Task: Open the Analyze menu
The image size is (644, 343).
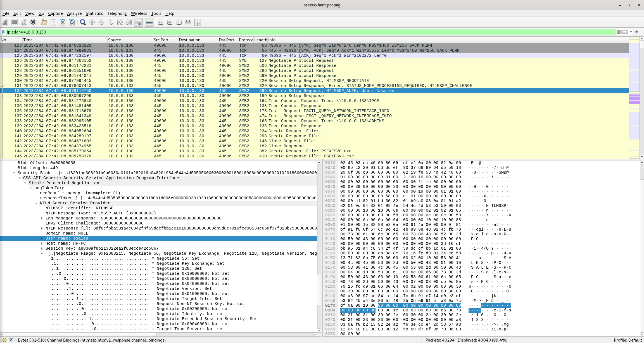Action: pyautogui.click(x=74, y=13)
